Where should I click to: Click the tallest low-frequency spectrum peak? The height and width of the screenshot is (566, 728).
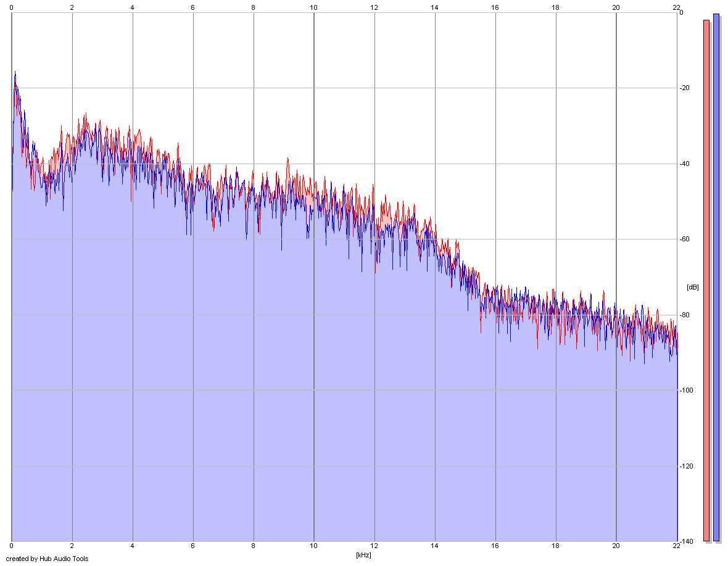[x=15, y=72]
